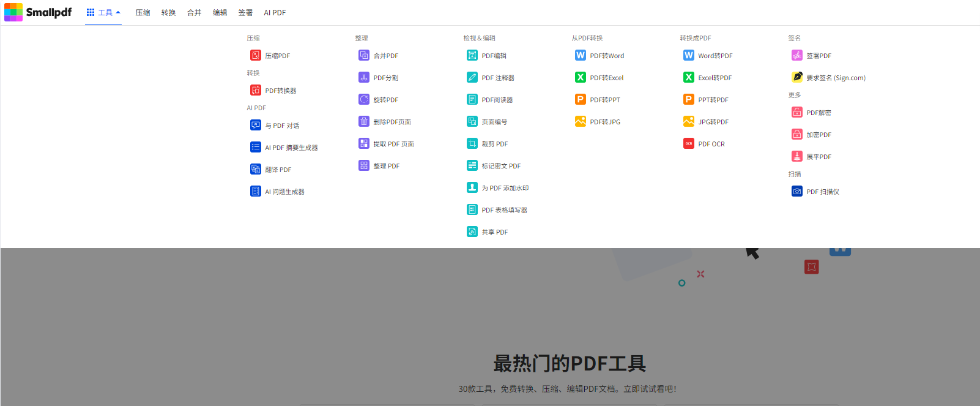Viewport: 980px width, 406px height.
Task: Collapse the 工具 dropdown menu
Action: tap(103, 13)
